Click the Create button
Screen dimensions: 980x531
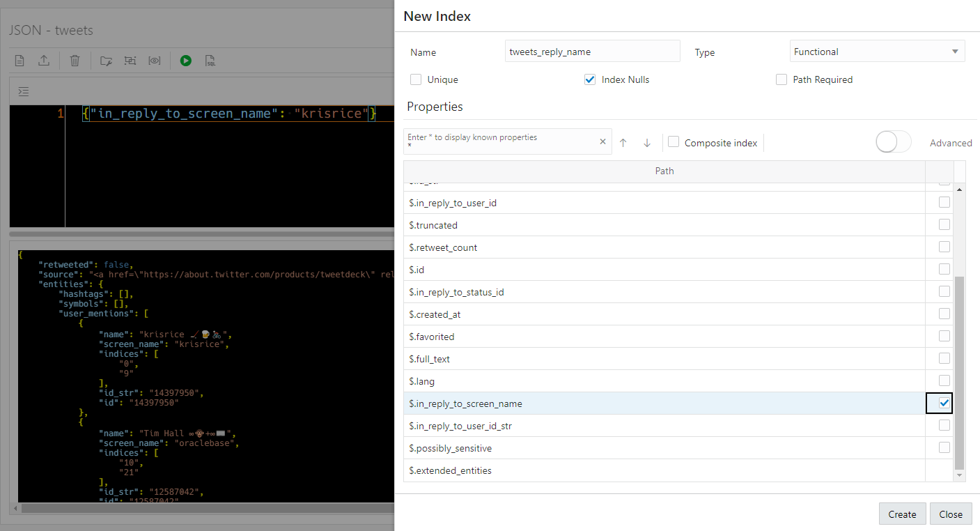tap(902, 514)
